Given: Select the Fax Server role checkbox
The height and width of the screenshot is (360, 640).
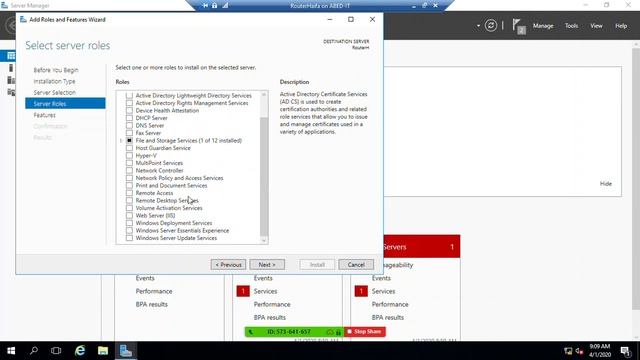Looking at the screenshot, I should click(x=129, y=133).
